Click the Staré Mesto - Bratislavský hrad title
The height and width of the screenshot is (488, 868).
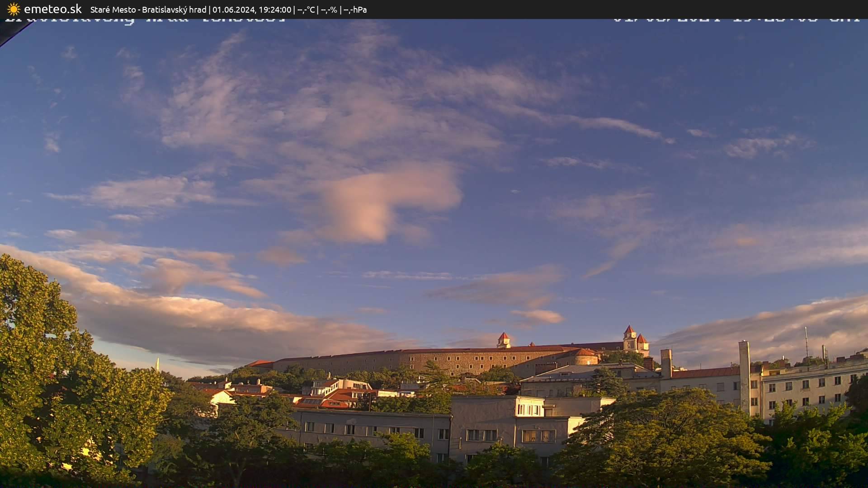pyautogui.click(x=148, y=9)
